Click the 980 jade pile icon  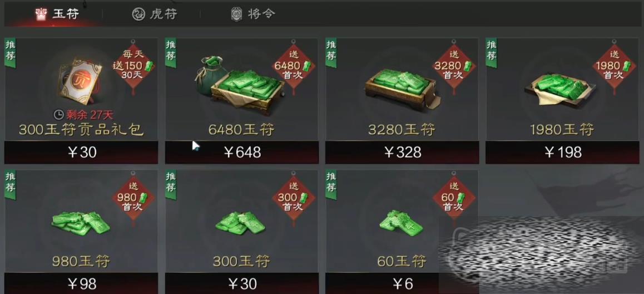(x=81, y=223)
